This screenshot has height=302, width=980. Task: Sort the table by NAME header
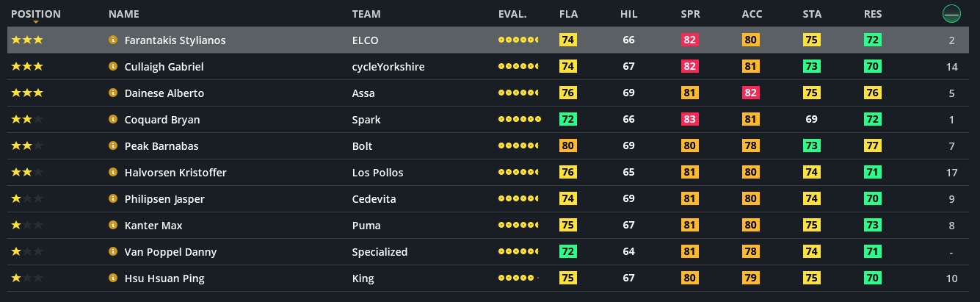pos(123,14)
